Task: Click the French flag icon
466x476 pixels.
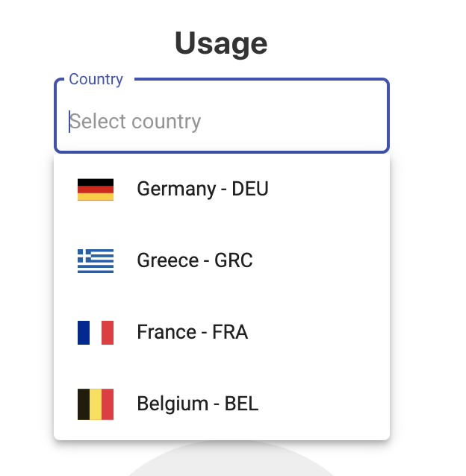Action: tap(96, 333)
